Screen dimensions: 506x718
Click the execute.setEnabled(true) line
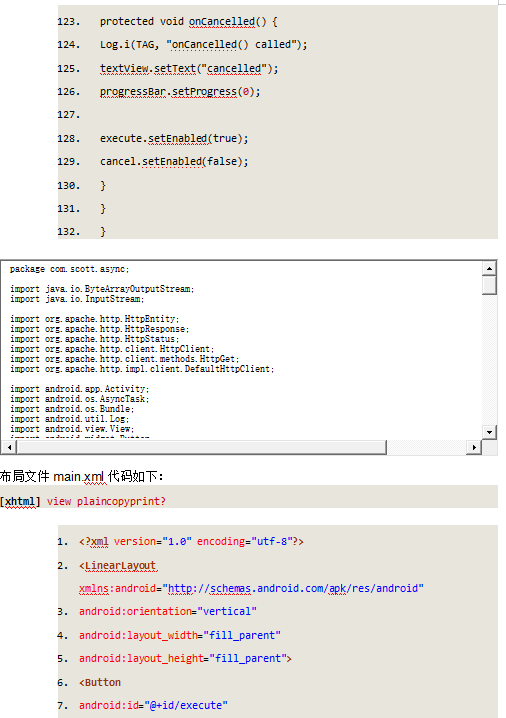click(x=174, y=138)
